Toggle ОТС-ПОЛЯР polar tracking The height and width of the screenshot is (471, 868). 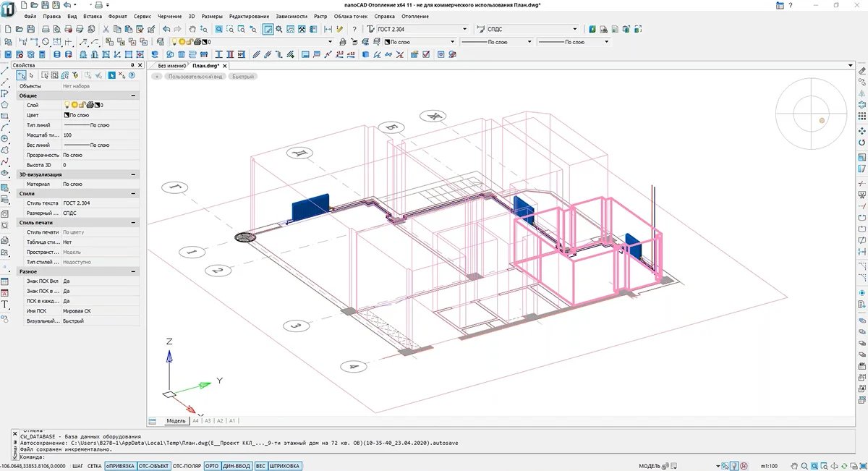point(187,466)
